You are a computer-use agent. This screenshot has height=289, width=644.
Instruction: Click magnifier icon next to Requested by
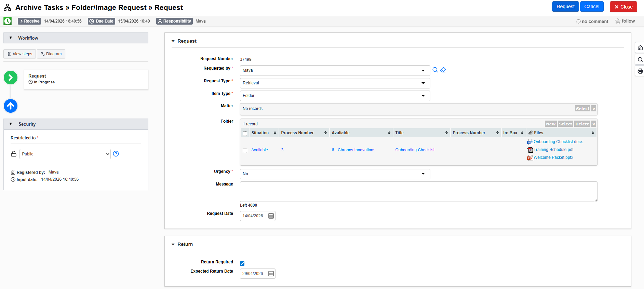(x=435, y=70)
